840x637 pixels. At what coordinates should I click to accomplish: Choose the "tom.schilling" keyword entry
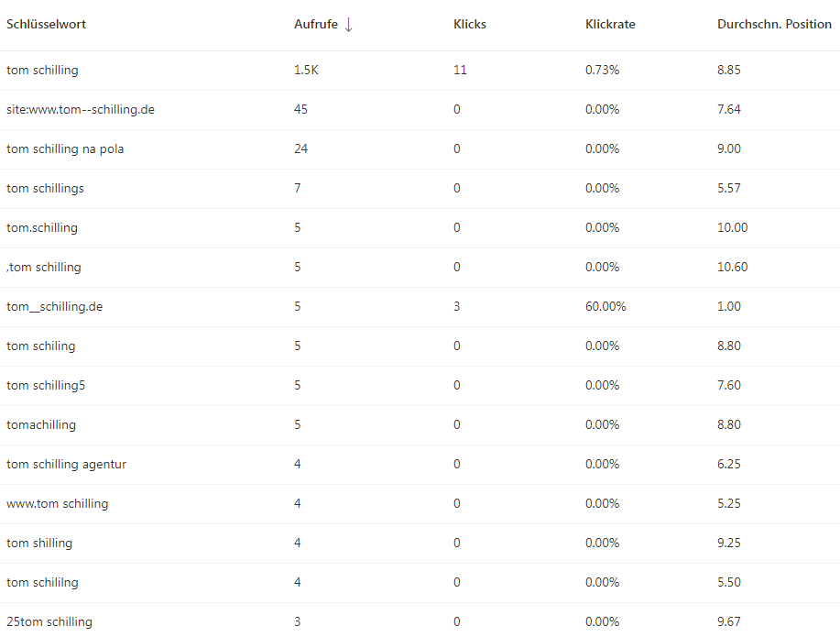42,228
